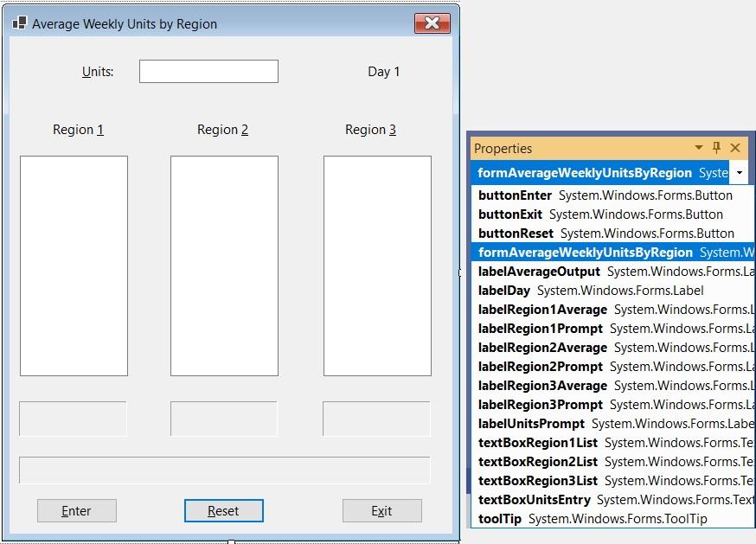
Task: Select the Region 2 list box
Action: 224,264
